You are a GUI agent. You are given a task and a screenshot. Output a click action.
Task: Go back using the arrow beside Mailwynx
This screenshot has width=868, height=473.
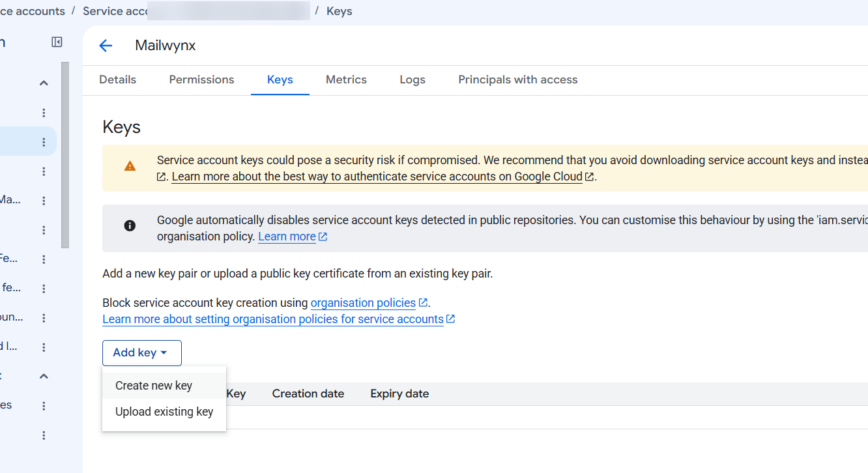tap(106, 46)
